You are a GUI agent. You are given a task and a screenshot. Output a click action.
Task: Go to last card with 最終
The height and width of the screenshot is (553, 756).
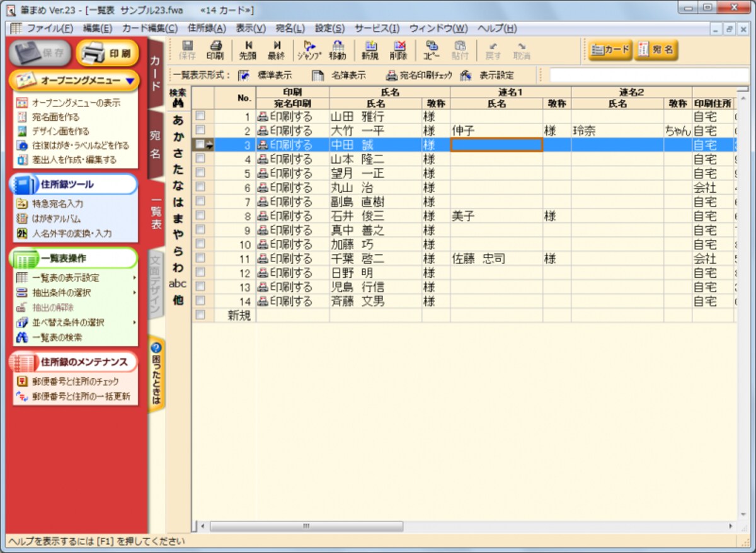[x=276, y=50]
